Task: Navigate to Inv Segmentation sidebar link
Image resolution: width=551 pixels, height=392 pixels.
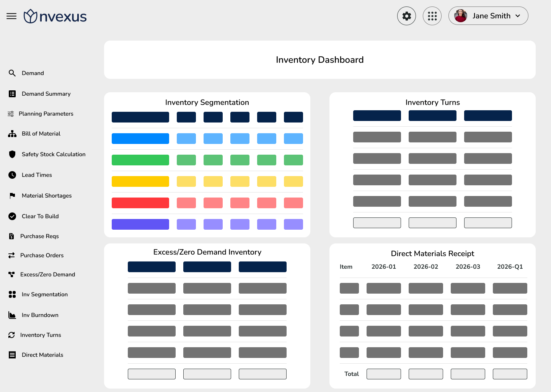Action: tap(45, 294)
